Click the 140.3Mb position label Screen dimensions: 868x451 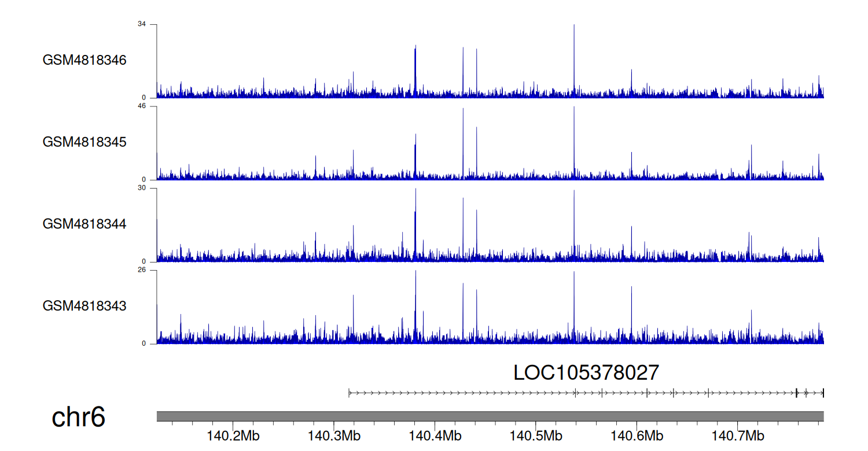(334, 435)
